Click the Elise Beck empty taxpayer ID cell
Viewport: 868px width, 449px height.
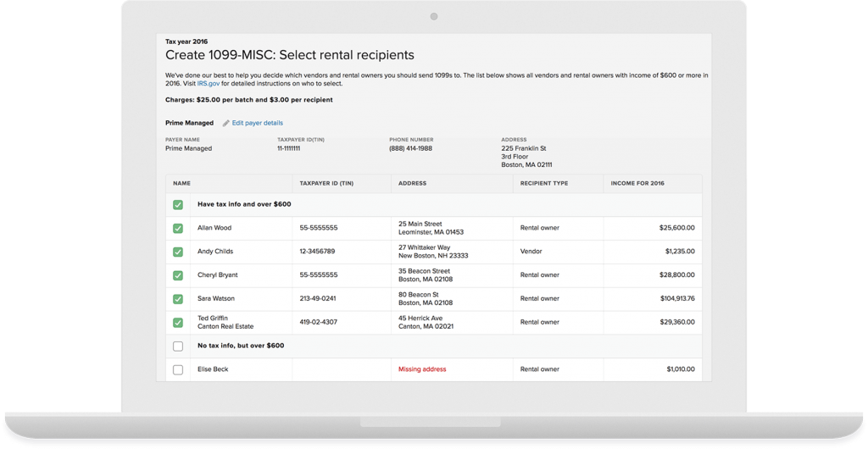click(x=342, y=369)
